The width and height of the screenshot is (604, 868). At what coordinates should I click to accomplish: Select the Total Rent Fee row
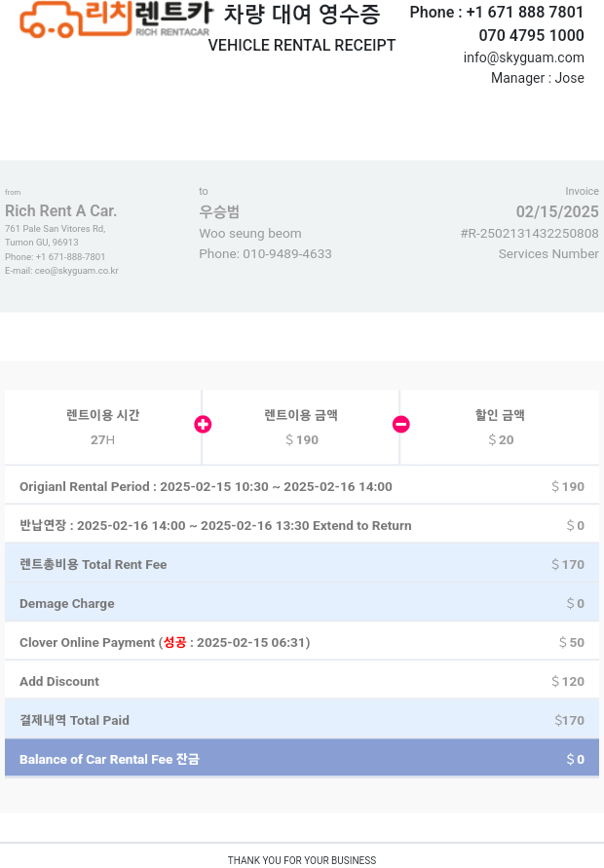coord(302,563)
